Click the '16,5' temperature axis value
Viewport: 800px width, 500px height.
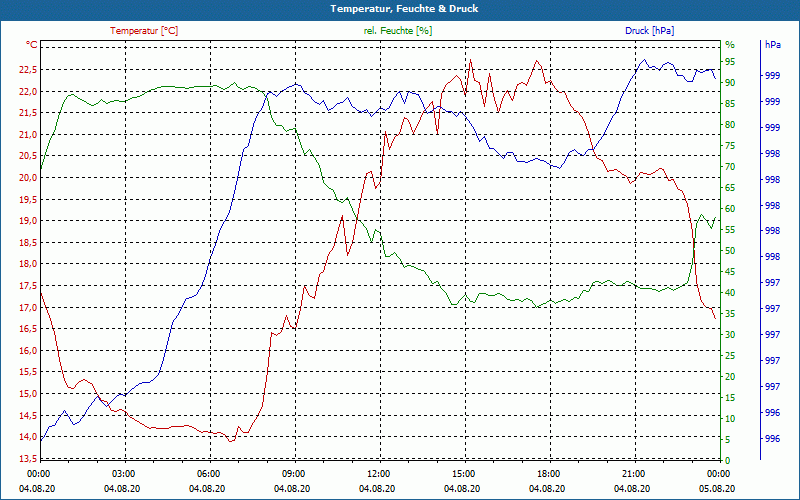28,329
